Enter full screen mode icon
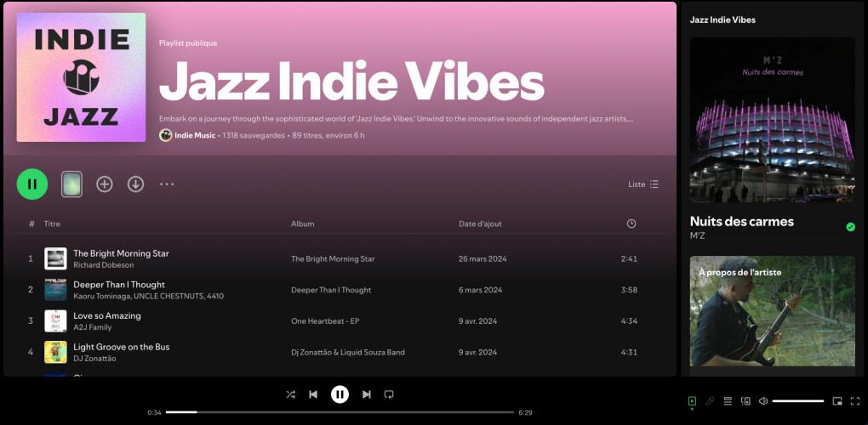 [x=855, y=401]
